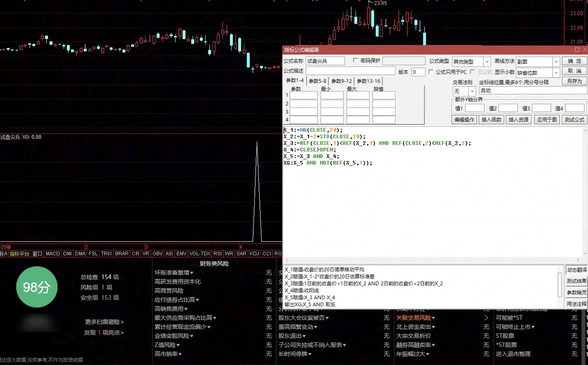Open the 更多扫雷避险 link

(x=104, y=322)
